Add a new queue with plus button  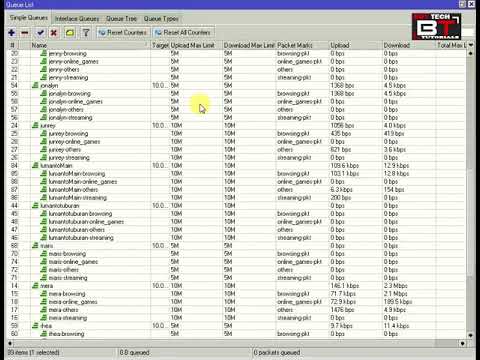tap(12, 33)
